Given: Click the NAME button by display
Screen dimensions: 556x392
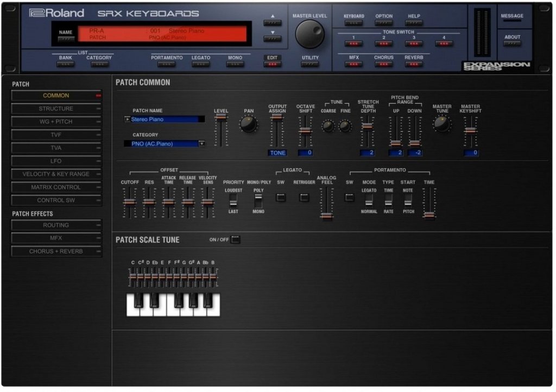Looking at the screenshot, I should [66, 39].
